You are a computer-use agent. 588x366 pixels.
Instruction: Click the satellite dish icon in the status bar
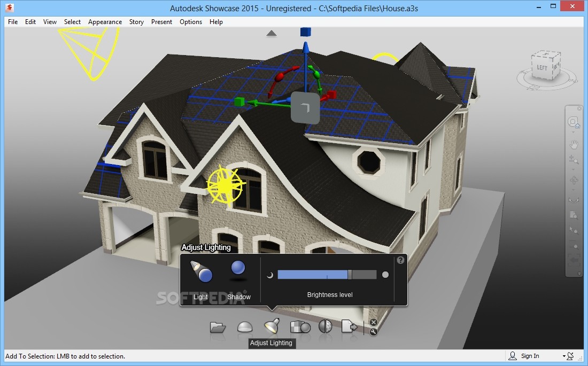coord(570,356)
